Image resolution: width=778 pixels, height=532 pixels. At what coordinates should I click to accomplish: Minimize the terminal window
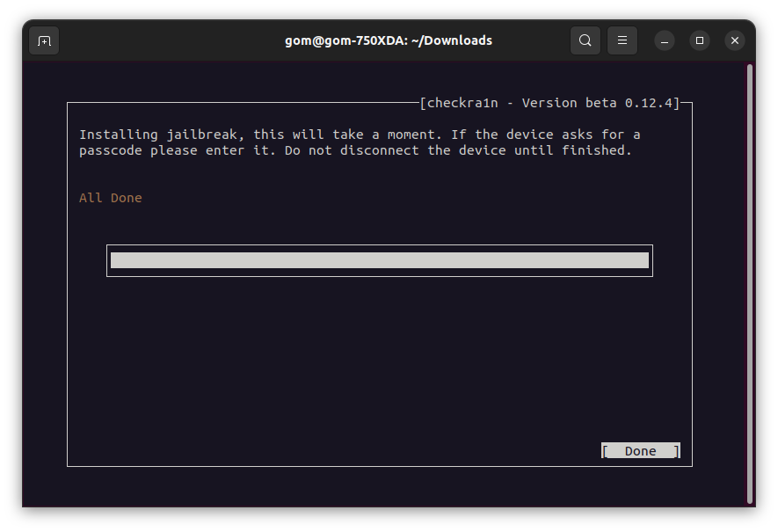[x=665, y=40]
